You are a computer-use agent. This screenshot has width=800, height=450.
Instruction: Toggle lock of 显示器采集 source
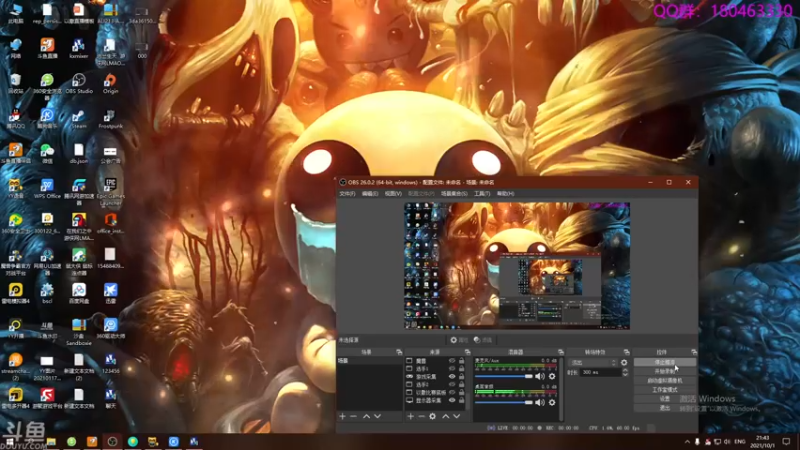click(461, 401)
